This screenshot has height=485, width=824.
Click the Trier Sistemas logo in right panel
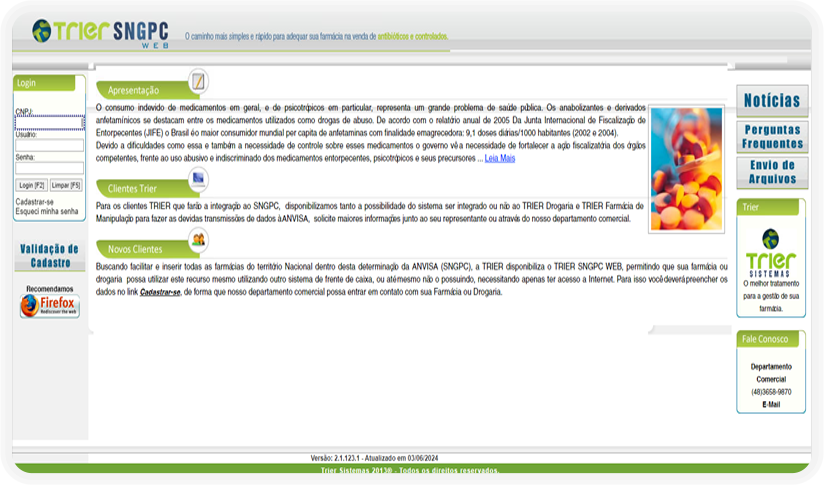tap(770, 253)
